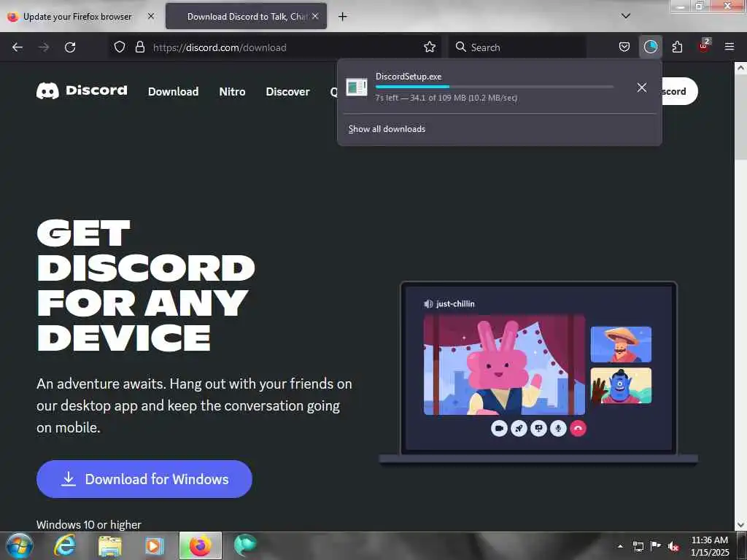
Task: Open the network tray icon
Action: pyautogui.click(x=638, y=546)
